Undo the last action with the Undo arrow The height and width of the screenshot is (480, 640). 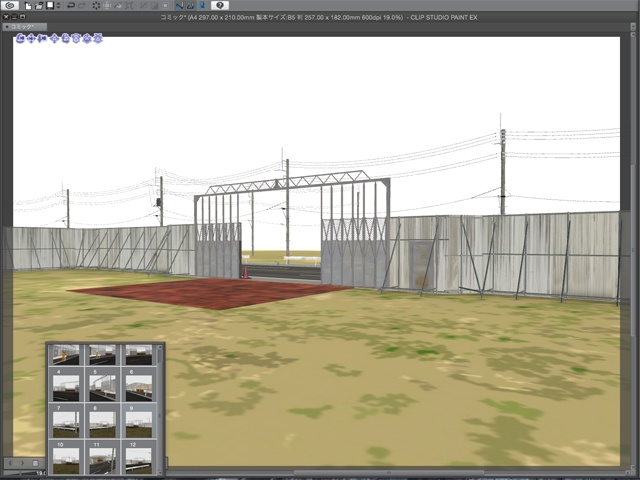[71, 6]
